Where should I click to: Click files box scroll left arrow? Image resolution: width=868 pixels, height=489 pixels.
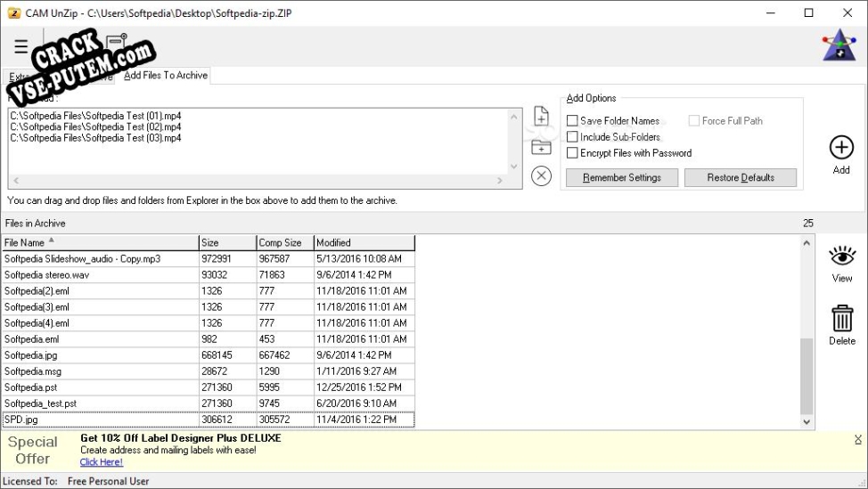16,180
